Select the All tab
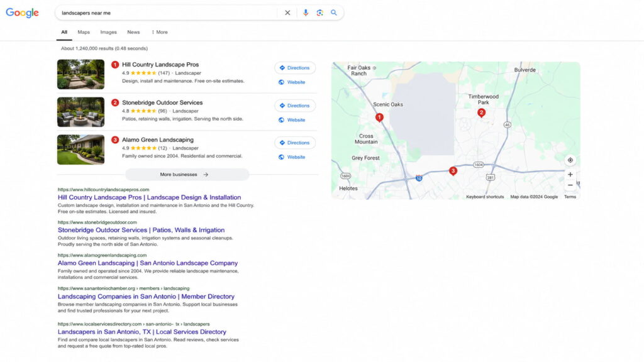Viewport: 644px width, 362px height. click(64, 32)
